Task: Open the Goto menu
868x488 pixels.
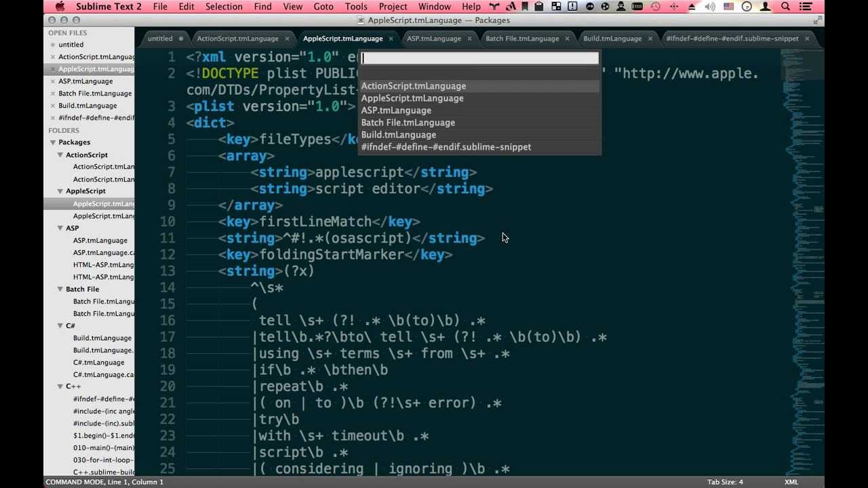Action: (323, 7)
